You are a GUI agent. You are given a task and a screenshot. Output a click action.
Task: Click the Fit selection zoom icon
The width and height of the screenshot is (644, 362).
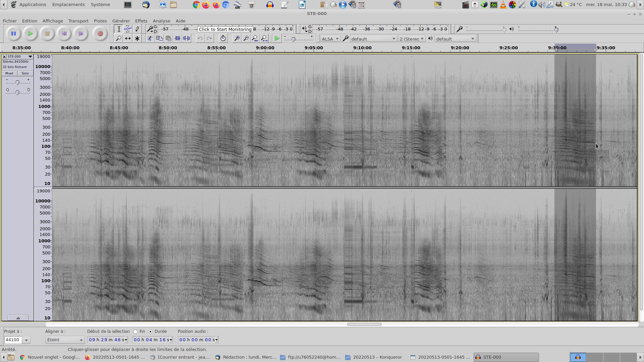tap(255, 39)
